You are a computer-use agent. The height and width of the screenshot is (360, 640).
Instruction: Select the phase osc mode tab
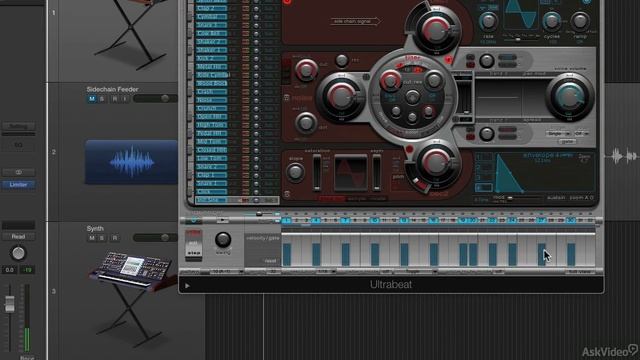(331, 199)
